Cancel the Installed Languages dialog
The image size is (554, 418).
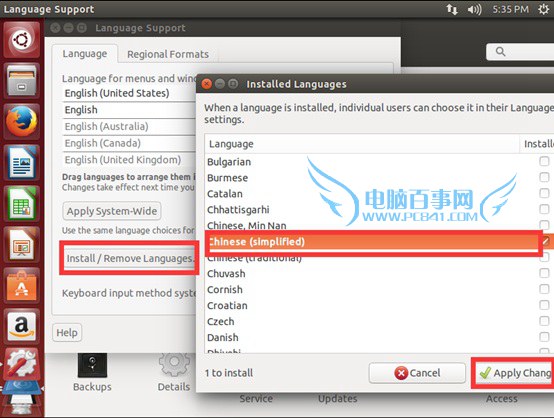pos(417,373)
